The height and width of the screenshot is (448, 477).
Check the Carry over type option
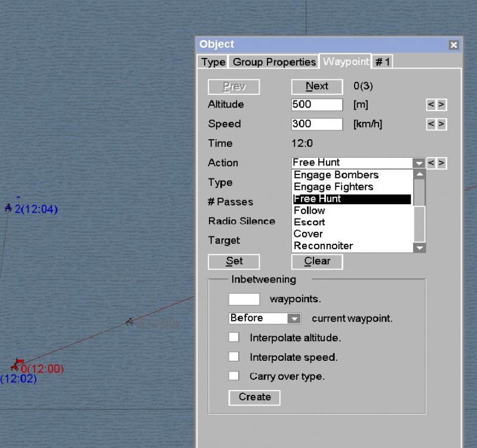pos(234,376)
